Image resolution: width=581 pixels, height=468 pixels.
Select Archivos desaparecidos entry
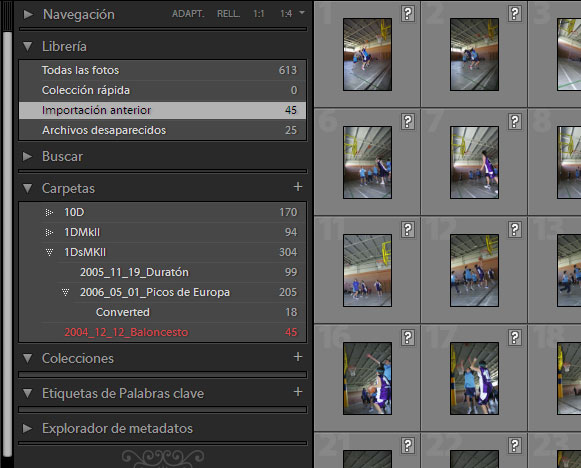click(x=162, y=130)
